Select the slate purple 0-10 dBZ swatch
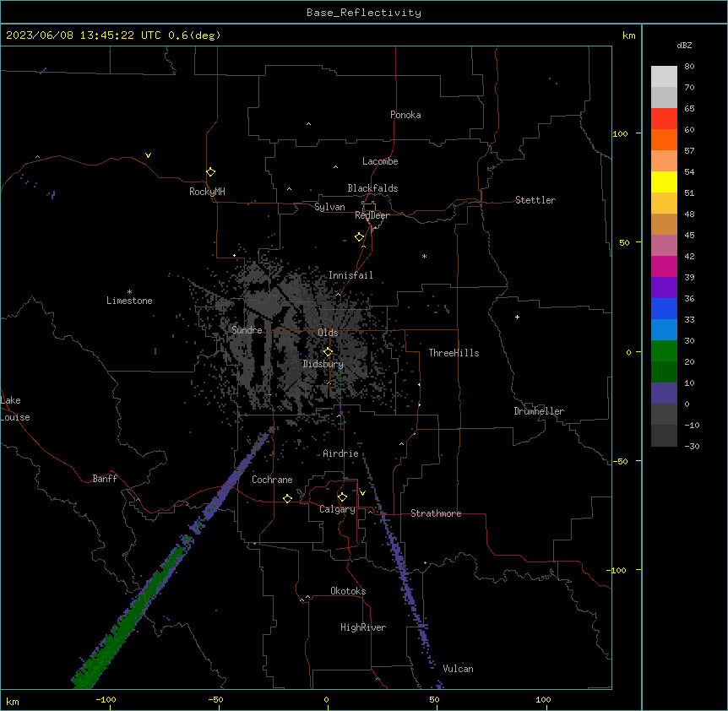The height and width of the screenshot is (711, 728). point(664,393)
